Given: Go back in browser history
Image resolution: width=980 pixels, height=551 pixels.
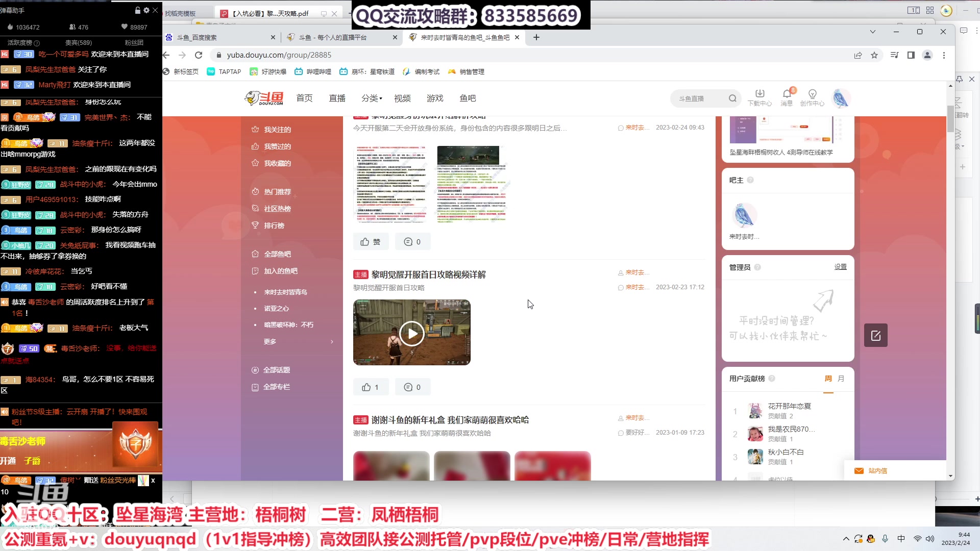Looking at the screenshot, I should click(166, 55).
